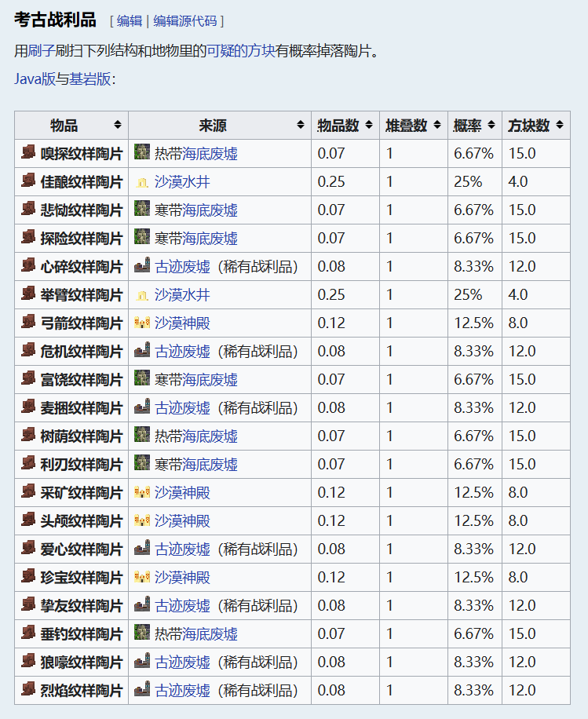Click the 爱心纹样陶片 item name
588x719 pixels.
click(x=82, y=549)
